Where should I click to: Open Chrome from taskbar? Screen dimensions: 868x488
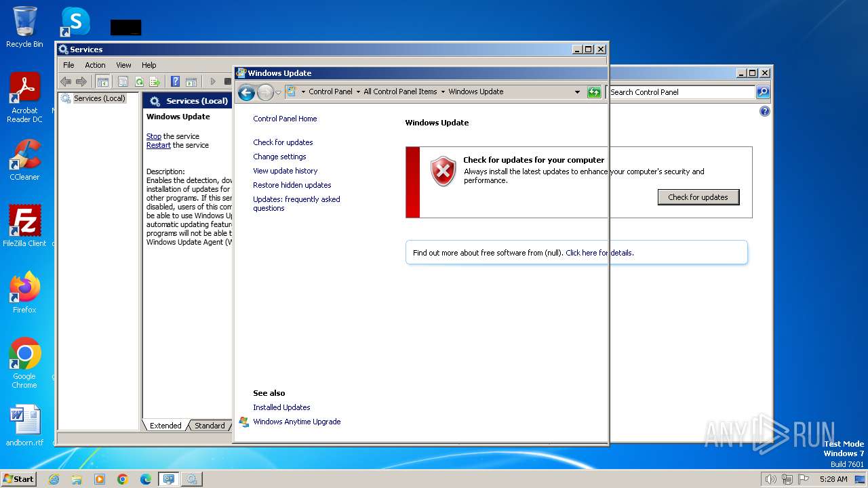point(123,479)
